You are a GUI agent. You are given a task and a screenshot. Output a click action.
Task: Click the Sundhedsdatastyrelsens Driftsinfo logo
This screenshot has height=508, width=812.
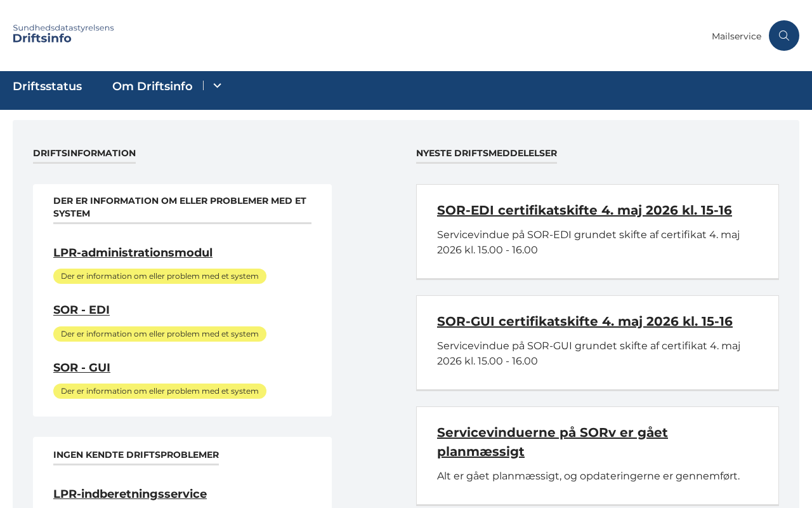pyautogui.click(x=63, y=34)
